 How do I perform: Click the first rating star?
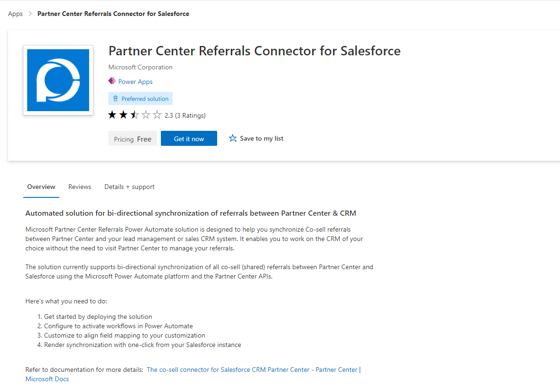click(x=112, y=115)
